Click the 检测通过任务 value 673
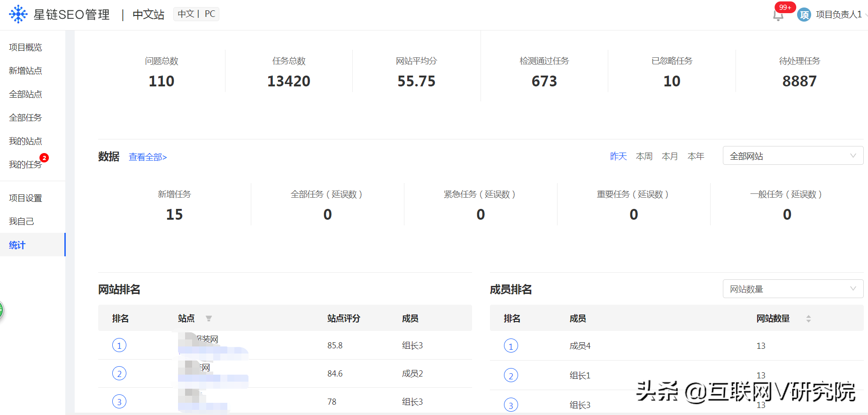 [x=544, y=81]
